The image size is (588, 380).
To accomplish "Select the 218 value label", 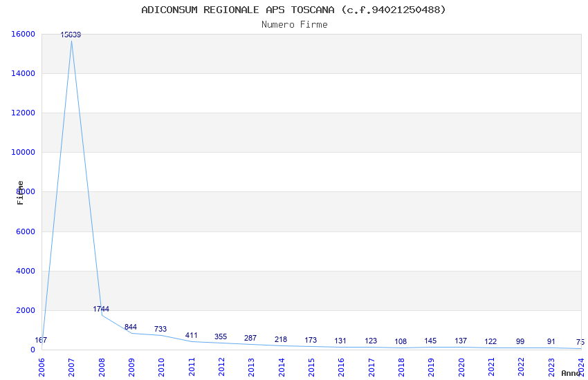I will [280, 339].
